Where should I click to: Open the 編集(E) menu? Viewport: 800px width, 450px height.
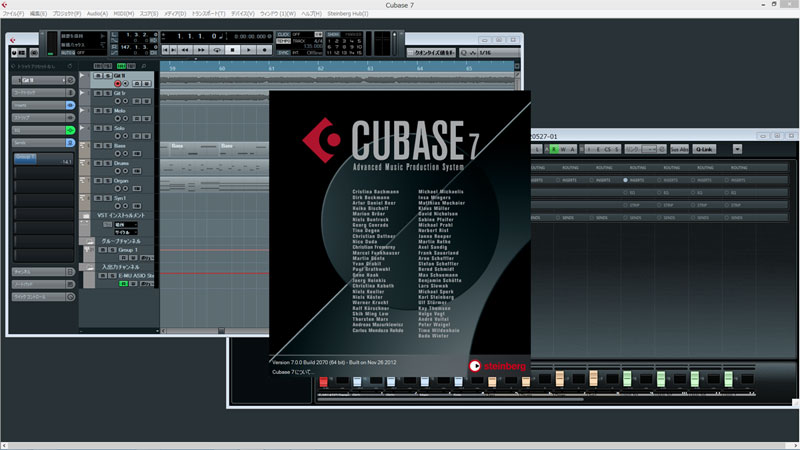(38, 14)
